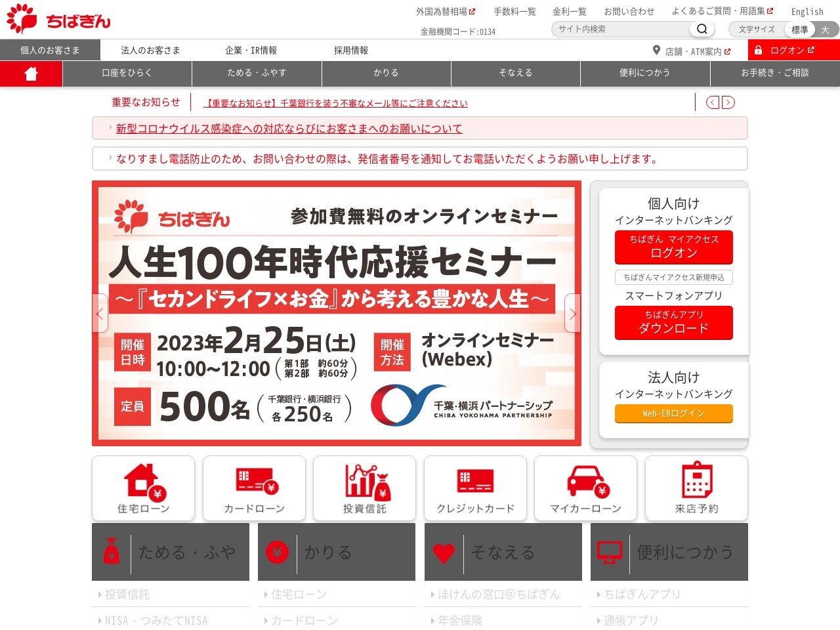Open the 人生100年時代応援セミナー banner
Viewport: 840px width, 630px height.
point(337,313)
